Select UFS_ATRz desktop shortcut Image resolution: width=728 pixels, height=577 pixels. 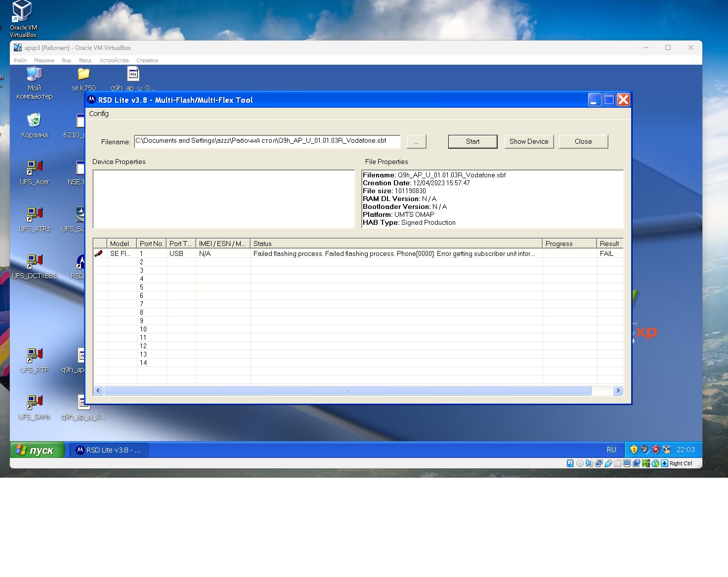coord(34,219)
